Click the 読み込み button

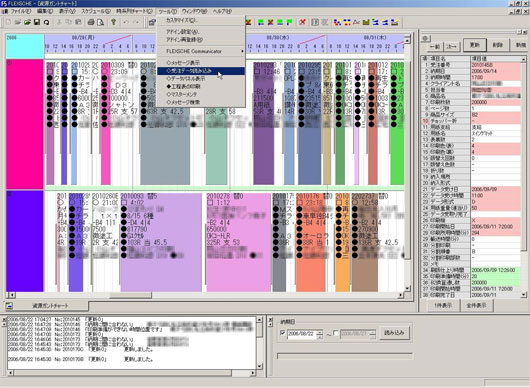[394, 333]
